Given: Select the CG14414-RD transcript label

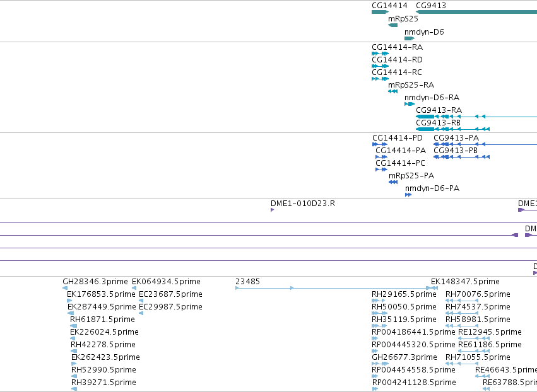Looking at the screenshot, I should point(398,59).
